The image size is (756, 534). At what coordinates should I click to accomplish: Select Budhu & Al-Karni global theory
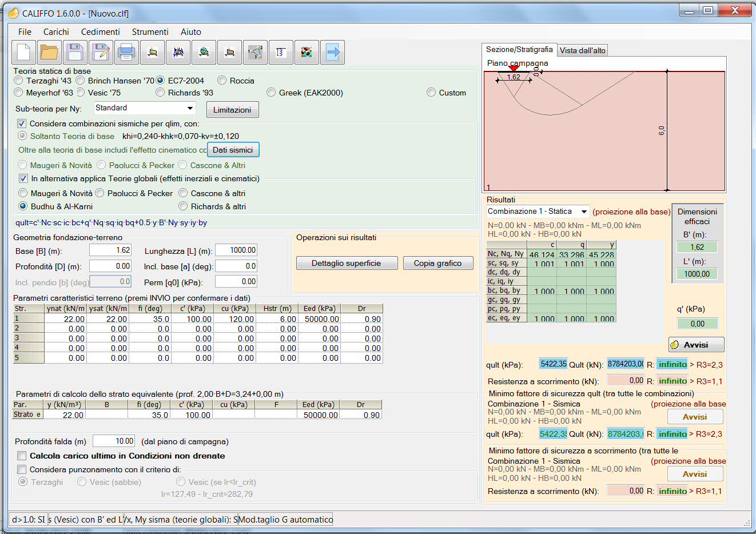point(23,206)
